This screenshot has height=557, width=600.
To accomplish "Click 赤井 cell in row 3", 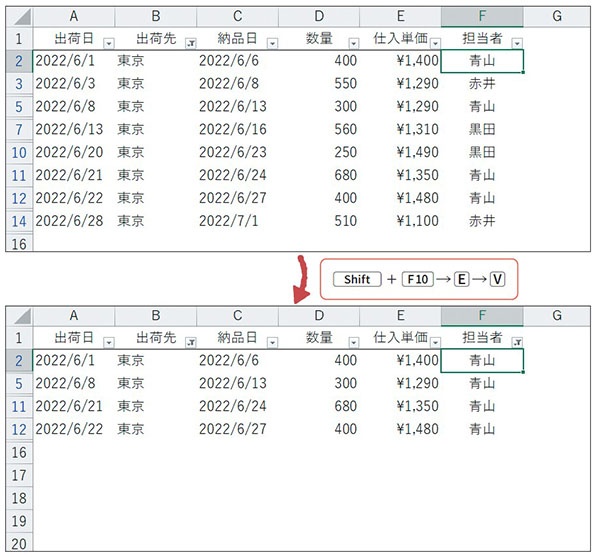I will [482, 84].
